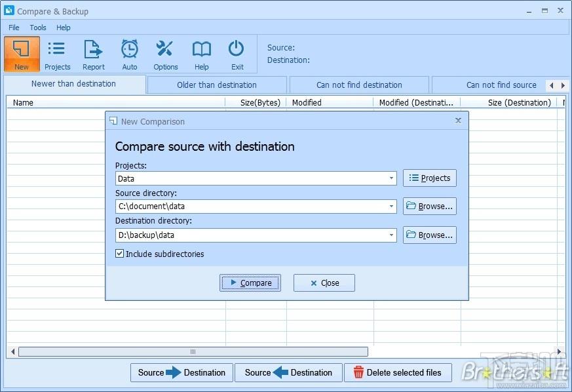This screenshot has width=572, height=392.
Task: Sort by Name column header
Action: 116,102
